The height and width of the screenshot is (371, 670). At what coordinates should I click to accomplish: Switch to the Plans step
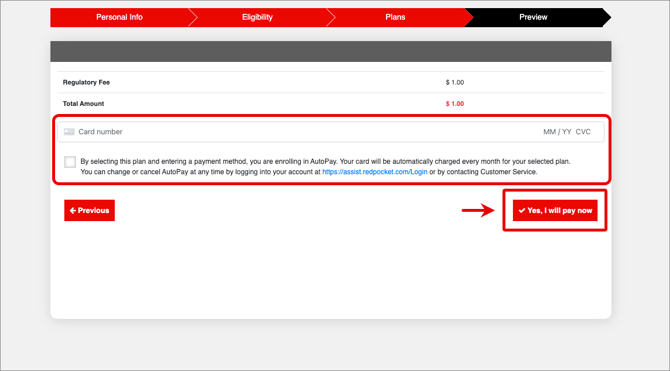pos(395,17)
